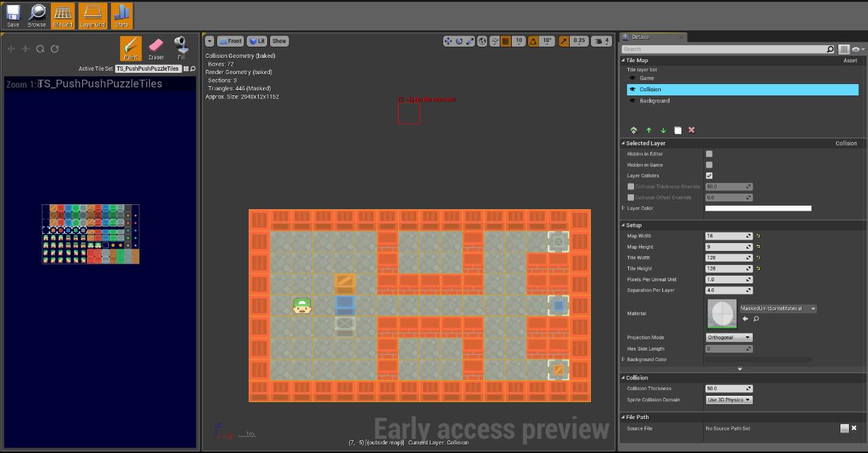Open the Lit view mode menu
This screenshot has height=453, width=868.
(x=257, y=41)
